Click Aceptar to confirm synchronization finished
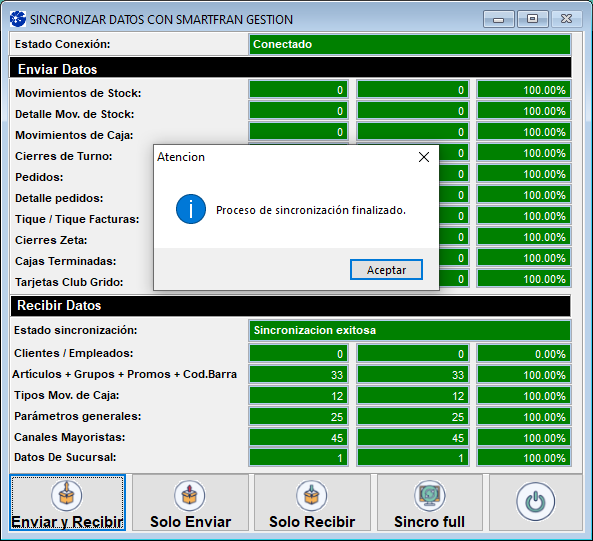The image size is (593, 541). 386,270
